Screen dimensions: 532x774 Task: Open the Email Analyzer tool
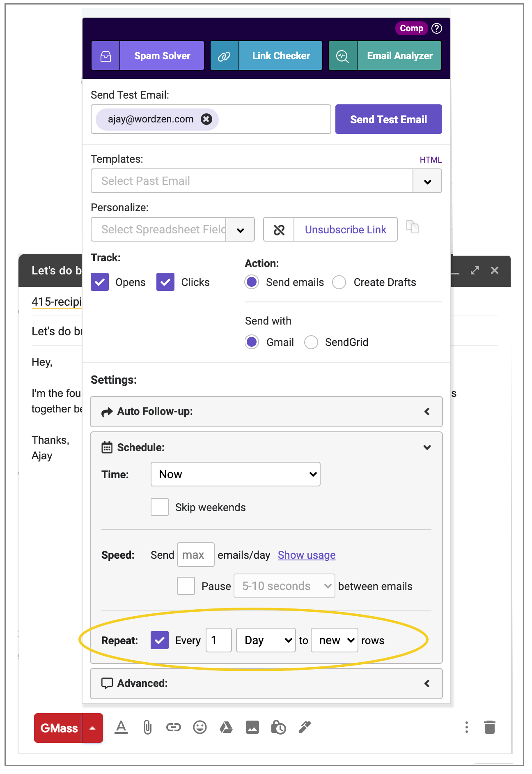pos(385,55)
